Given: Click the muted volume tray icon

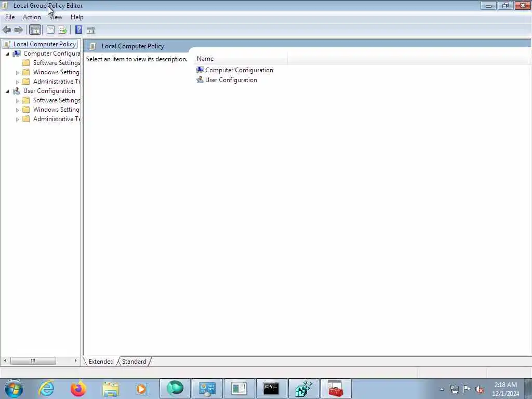Looking at the screenshot, I should tap(480, 390).
